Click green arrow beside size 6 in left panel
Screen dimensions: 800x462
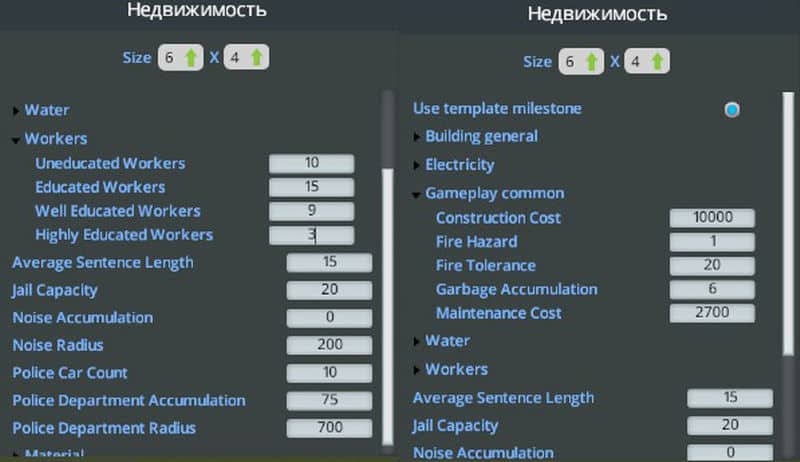[x=191, y=58]
